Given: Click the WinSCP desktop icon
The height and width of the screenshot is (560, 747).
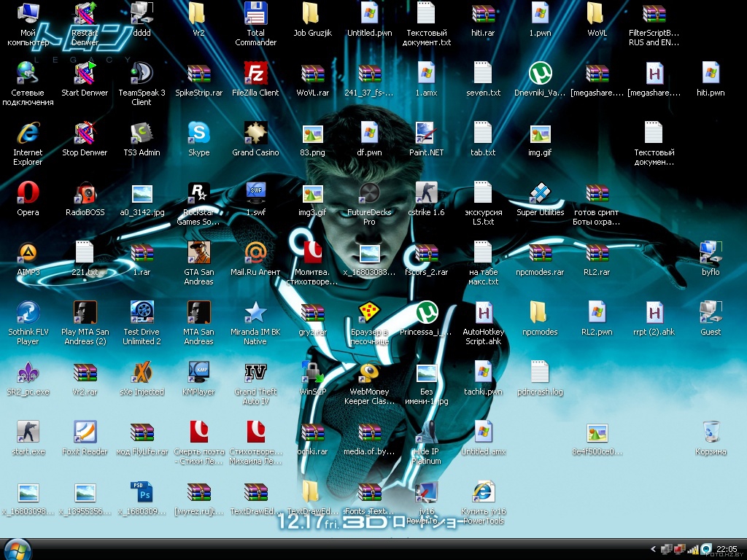Looking at the screenshot, I should click(x=312, y=372).
